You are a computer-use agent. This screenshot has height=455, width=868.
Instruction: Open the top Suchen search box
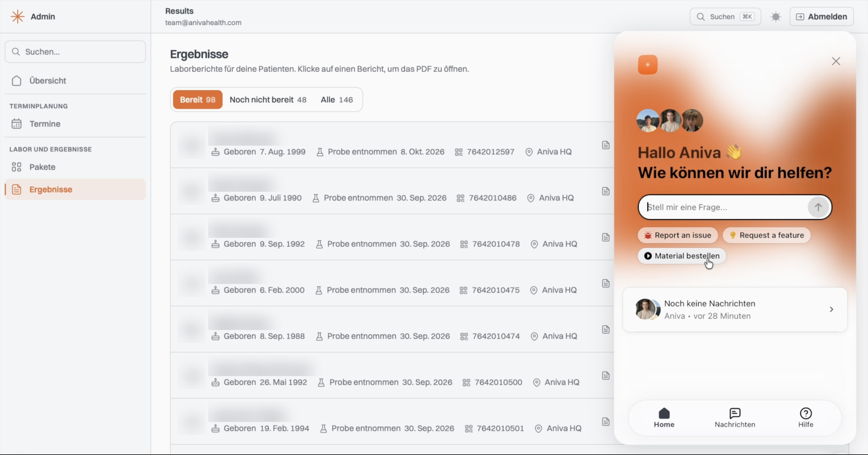point(725,17)
